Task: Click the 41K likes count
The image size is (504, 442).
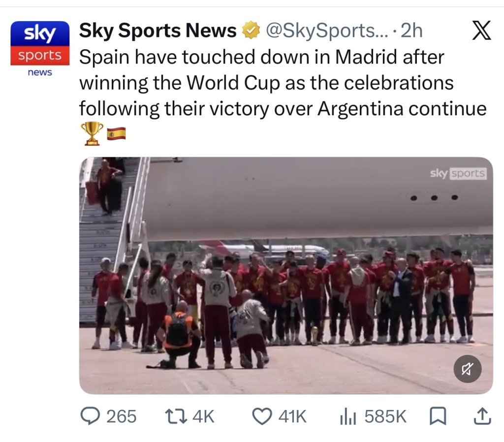Action: click(292, 416)
